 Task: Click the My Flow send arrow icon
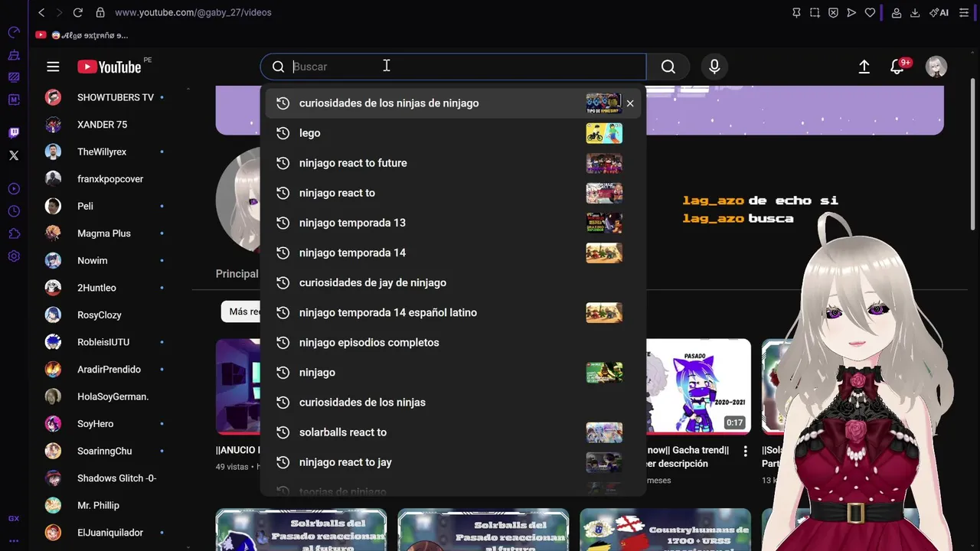coord(851,12)
